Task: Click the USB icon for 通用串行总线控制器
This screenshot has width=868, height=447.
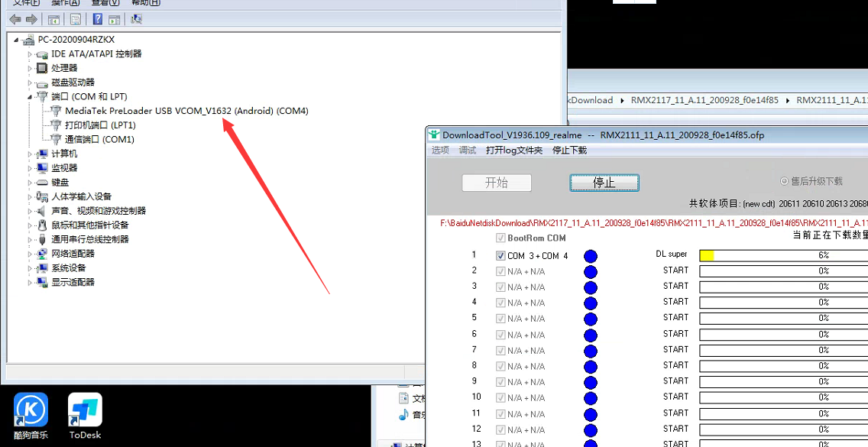Action: click(42, 239)
